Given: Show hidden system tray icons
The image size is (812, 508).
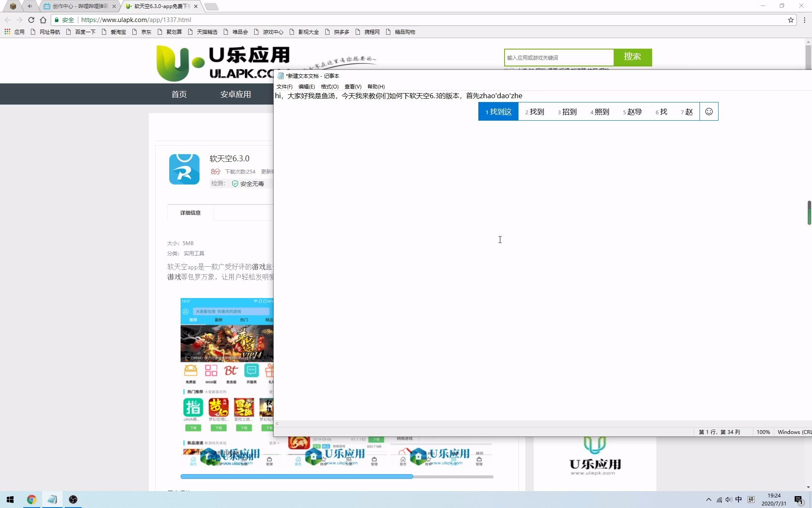Looking at the screenshot, I should pyautogui.click(x=709, y=500).
